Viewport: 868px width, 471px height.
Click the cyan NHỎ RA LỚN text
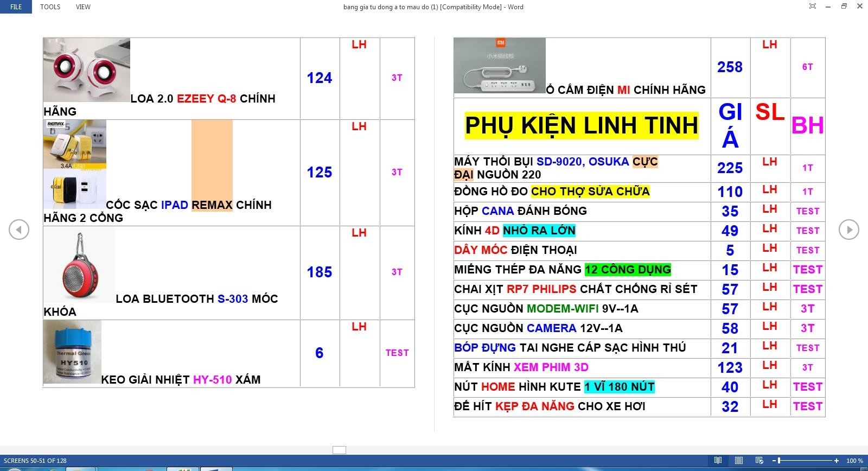539,231
